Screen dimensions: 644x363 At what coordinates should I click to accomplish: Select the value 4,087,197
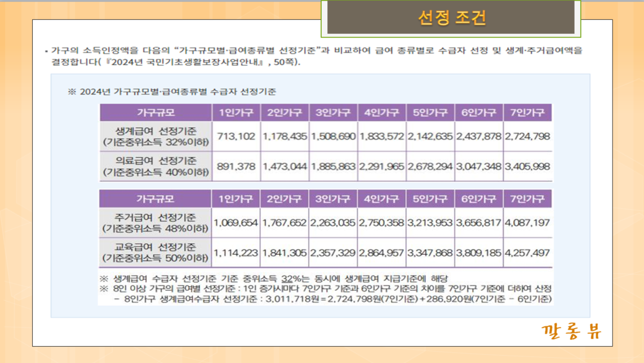tap(527, 223)
